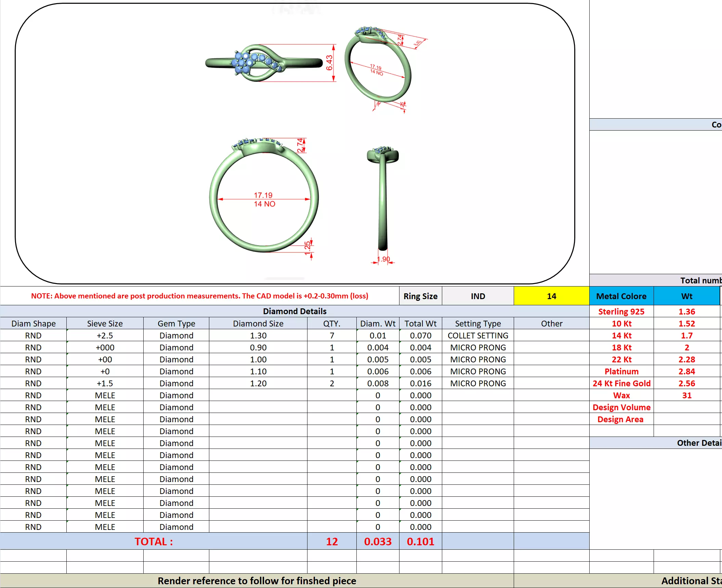
Task: Click the yellow ring size 14 cell
Action: pos(551,296)
